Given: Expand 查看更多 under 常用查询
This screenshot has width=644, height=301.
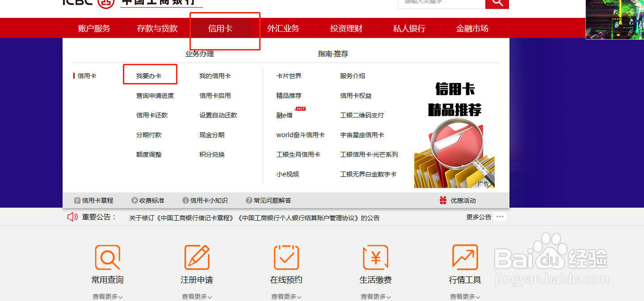Looking at the screenshot, I should pyautogui.click(x=107, y=296).
